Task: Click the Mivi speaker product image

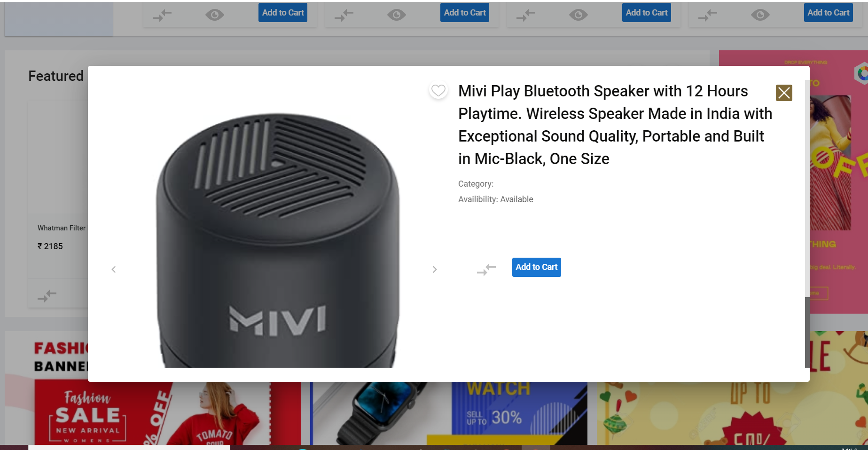Action: [278, 240]
